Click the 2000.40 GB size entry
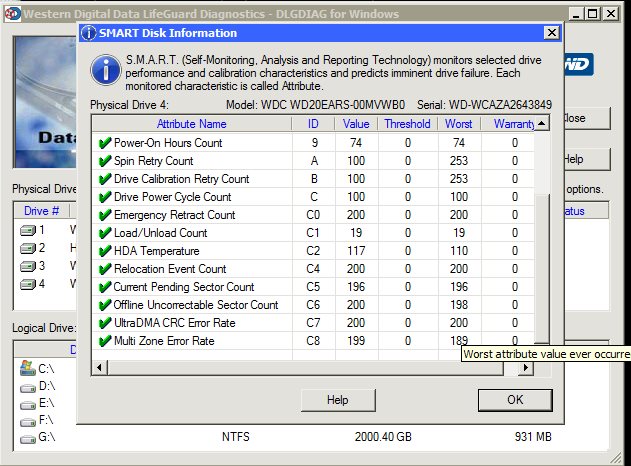This screenshot has height=466, width=631. pyautogui.click(x=383, y=437)
